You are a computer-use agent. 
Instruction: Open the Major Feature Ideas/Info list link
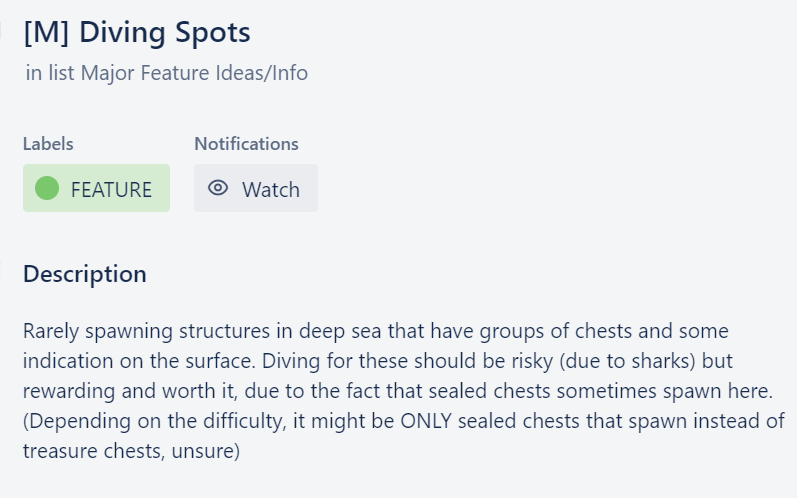[194, 73]
